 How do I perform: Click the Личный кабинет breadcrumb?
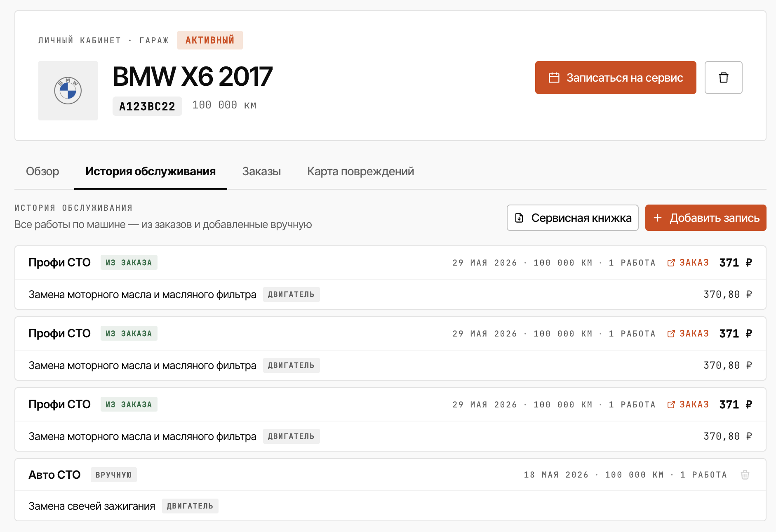click(80, 40)
